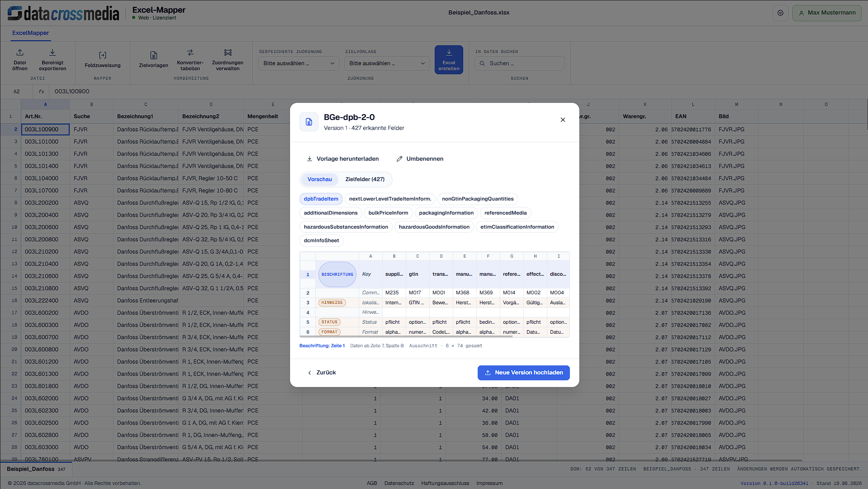This screenshot has width=868, height=489.
Task: Click Bereinigt exportieren download icon
Action: pyautogui.click(x=52, y=53)
